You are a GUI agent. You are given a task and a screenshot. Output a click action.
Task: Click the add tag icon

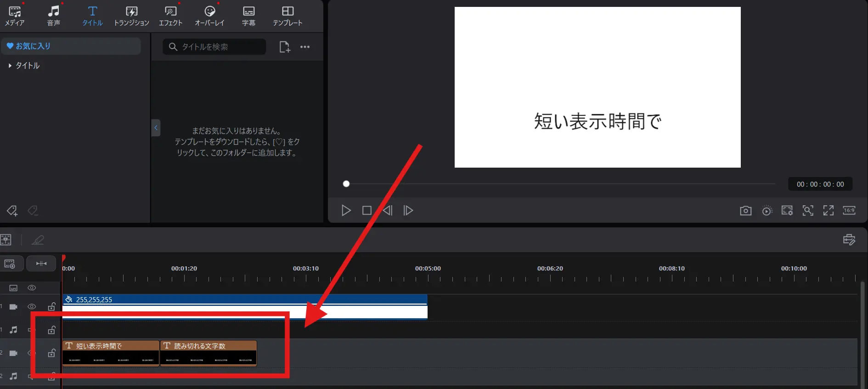(x=12, y=211)
